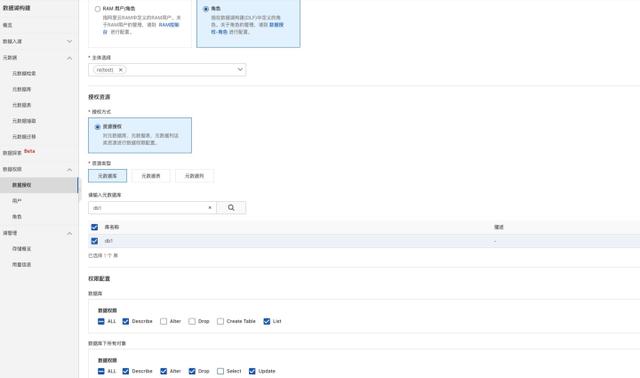Switch resource type to 元数据列 tab
The image size is (640, 378).
tap(194, 176)
